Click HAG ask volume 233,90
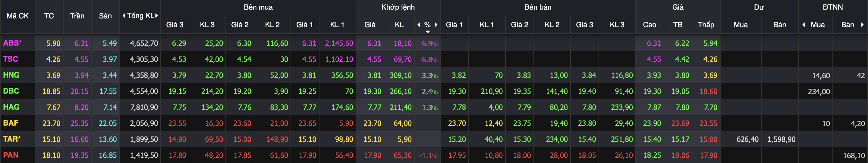 click(x=622, y=107)
